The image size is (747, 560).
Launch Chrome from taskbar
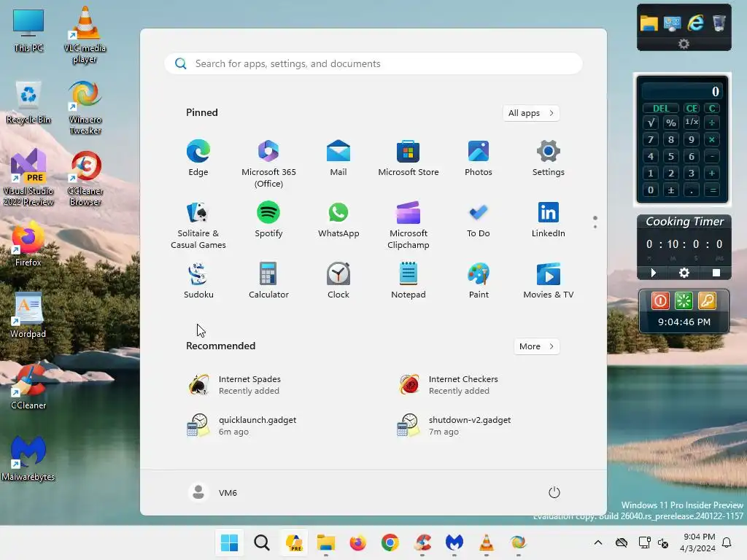pyautogui.click(x=390, y=542)
